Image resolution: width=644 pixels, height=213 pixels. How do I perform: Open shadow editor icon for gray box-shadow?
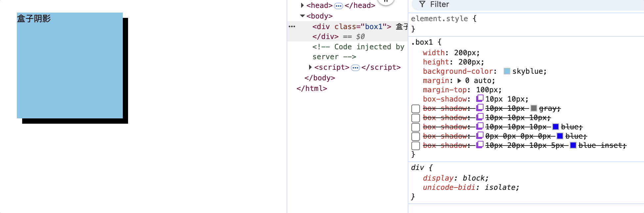[480, 107]
